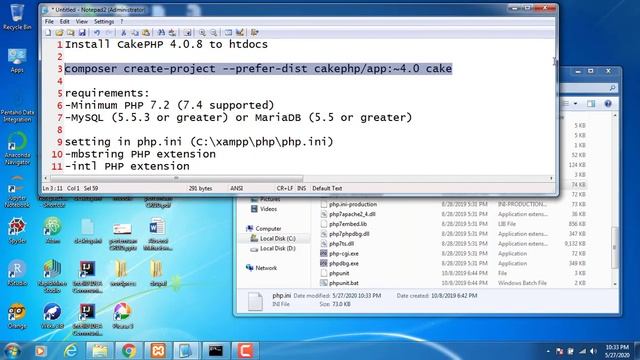The height and width of the screenshot is (360, 640).
Task: Open the View menu in Notepad2
Action: [x=82, y=22]
